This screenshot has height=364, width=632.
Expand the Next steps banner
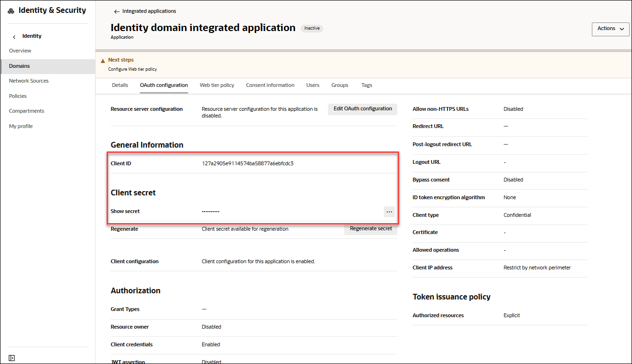(120, 60)
